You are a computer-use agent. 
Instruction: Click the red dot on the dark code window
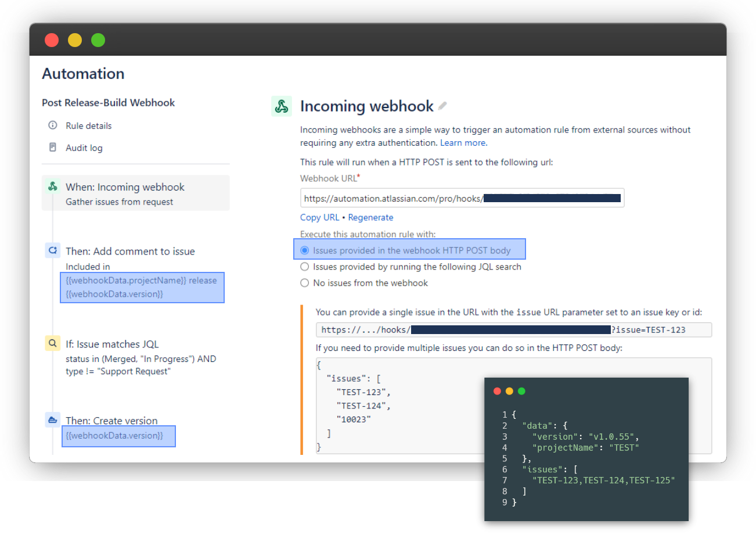click(497, 391)
